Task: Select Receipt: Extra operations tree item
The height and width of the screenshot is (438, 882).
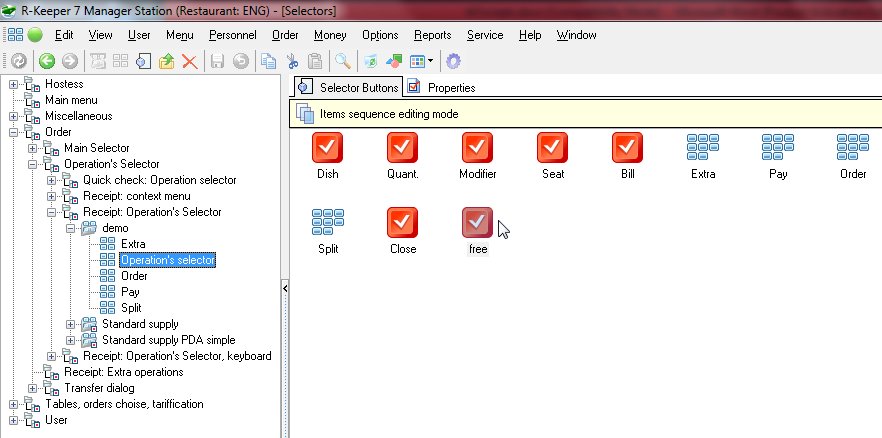Action: pos(124,372)
